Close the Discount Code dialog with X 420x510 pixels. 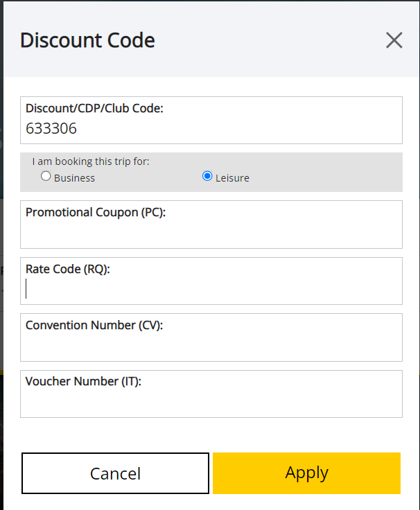pos(394,40)
